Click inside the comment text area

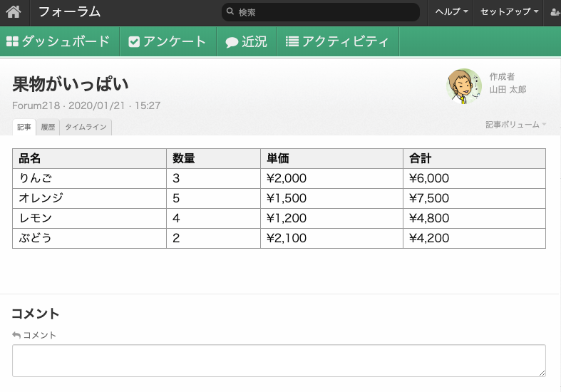tap(279, 361)
